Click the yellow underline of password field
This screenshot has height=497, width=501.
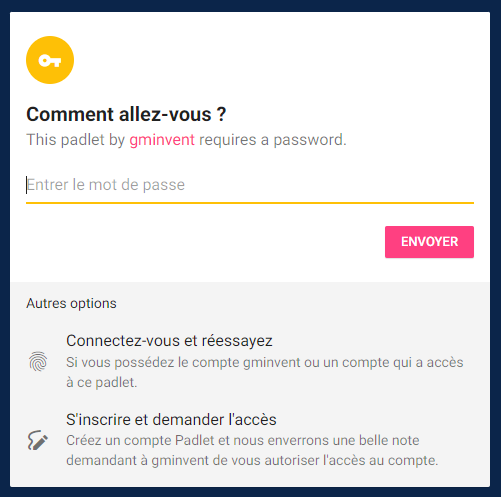tap(250, 203)
